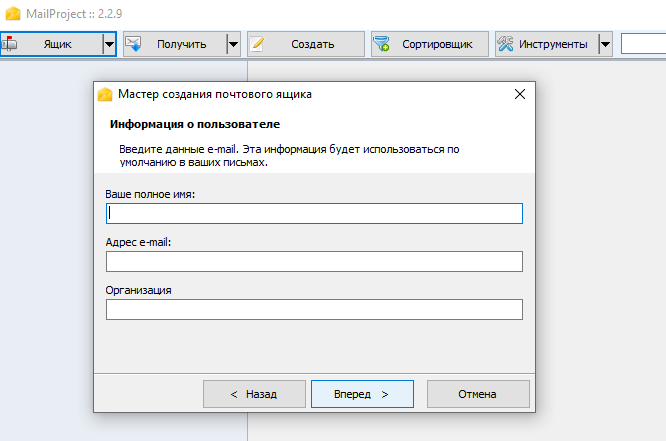Image resolution: width=666 pixels, height=441 pixels.
Task: Focus the Ваше полное имя field
Action: click(314, 213)
